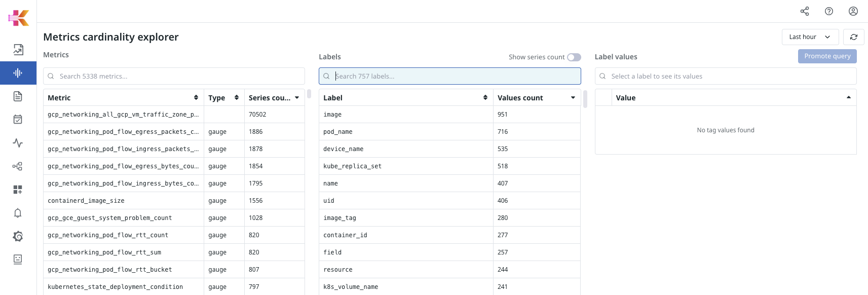Click the share icon in header
Image resolution: width=868 pixels, height=295 pixels.
coord(805,11)
